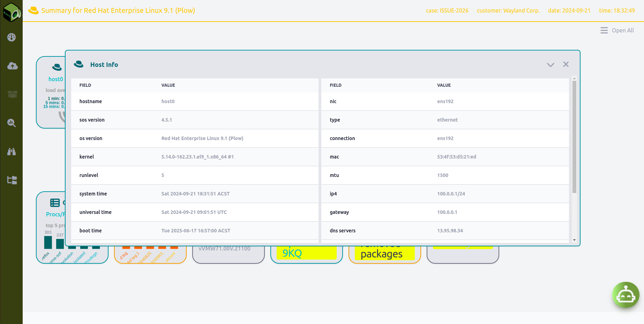
Task: Click mtu value 1500
Action: (443, 175)
